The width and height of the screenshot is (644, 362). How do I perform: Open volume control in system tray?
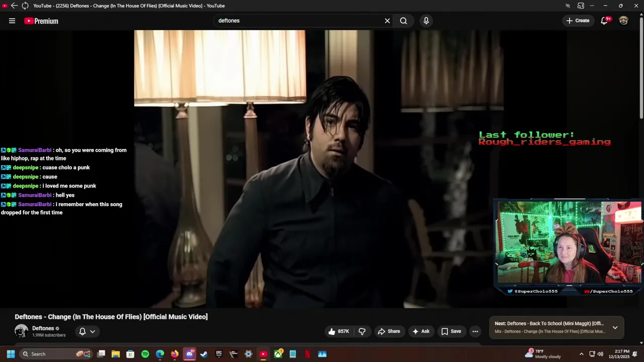pyautogui.click(x=600, y=354)
